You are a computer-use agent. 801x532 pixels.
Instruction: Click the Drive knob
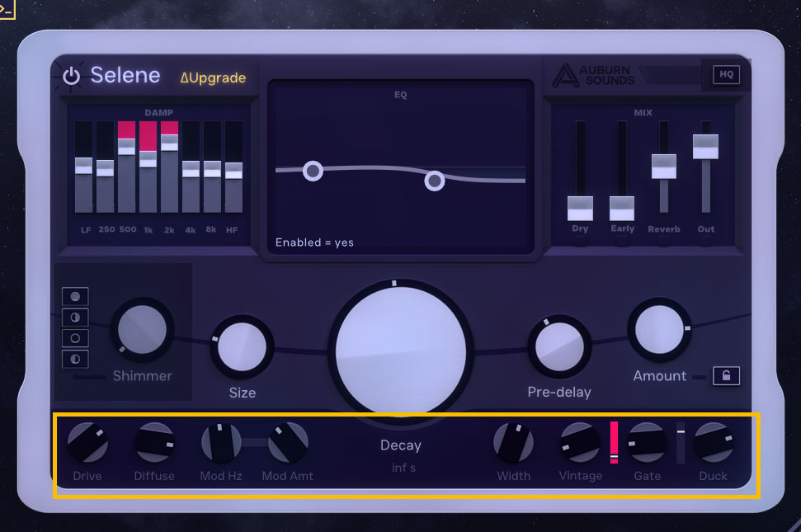(87, 443)
